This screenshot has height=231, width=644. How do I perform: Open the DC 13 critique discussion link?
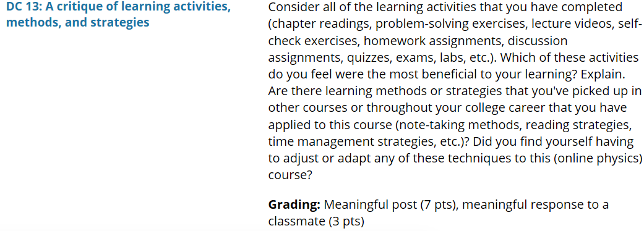point(118,14)
